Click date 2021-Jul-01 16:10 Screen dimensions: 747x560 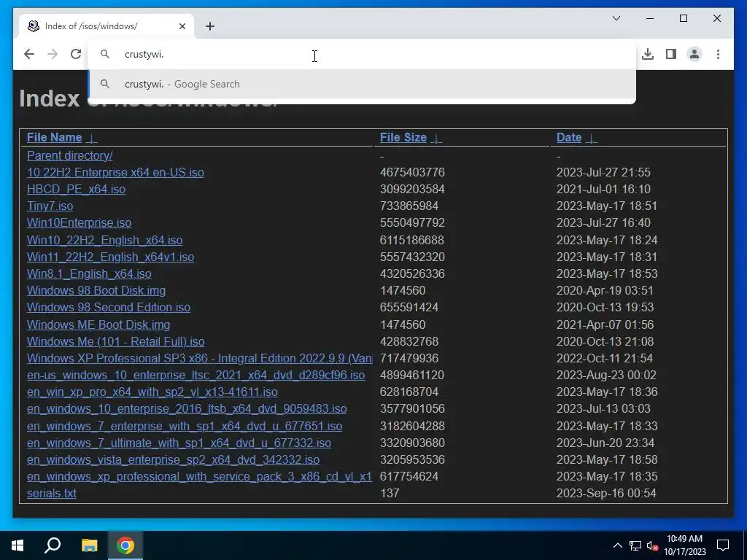pos(603,189)
